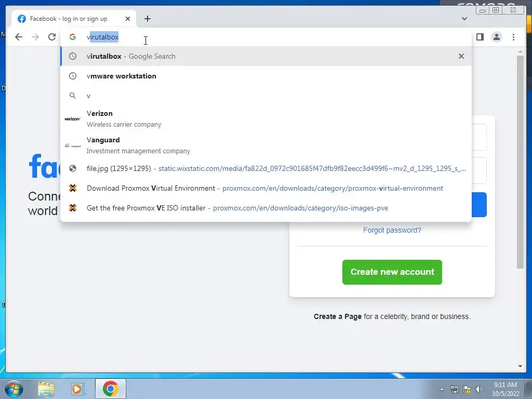Open Windows Explorer from the taskbar
This screenshot has width=532, height=399.
click(46, 389)
